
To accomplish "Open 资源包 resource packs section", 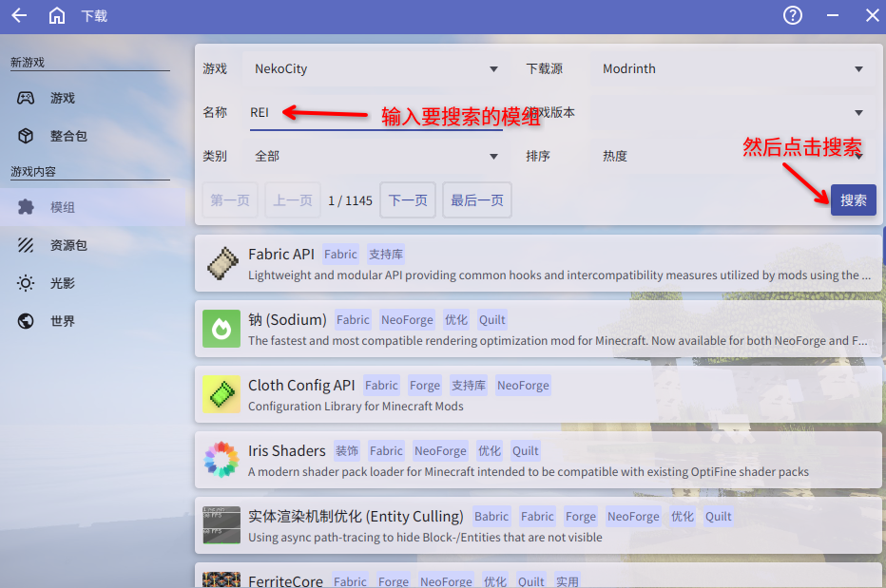I will [x=67, y=245].
